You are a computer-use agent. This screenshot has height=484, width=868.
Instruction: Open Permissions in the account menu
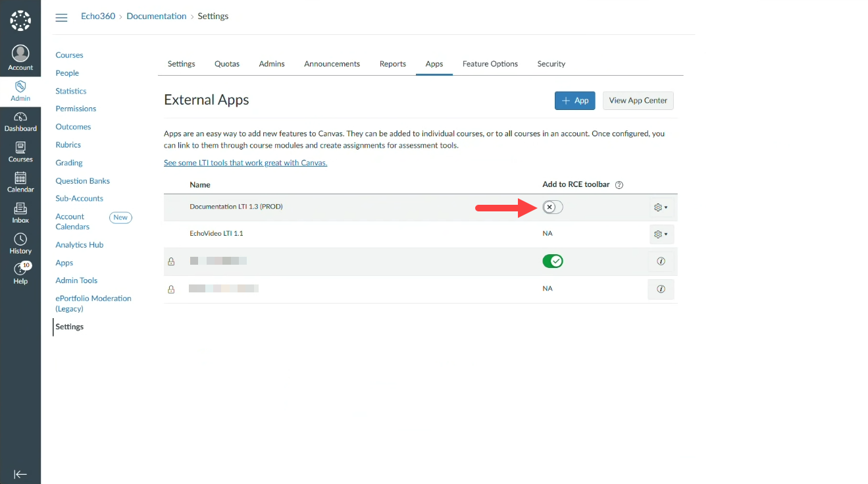coord(76,109)
